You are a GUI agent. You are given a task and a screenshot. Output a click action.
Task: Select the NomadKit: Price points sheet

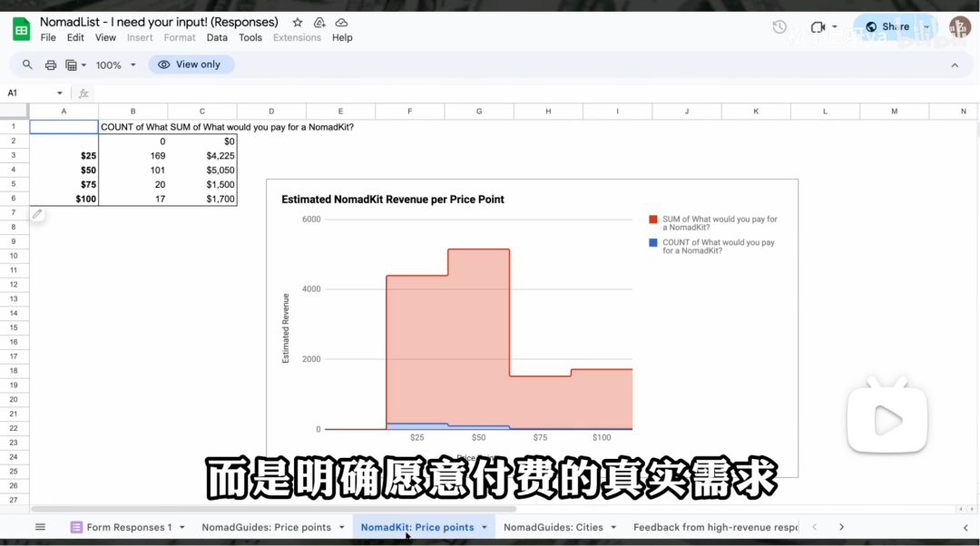point(417,527)
